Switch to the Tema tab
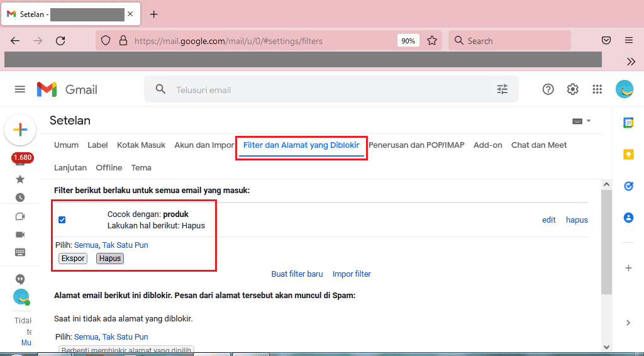The height and width of the screenshot is (356, 644). (142, 167)
